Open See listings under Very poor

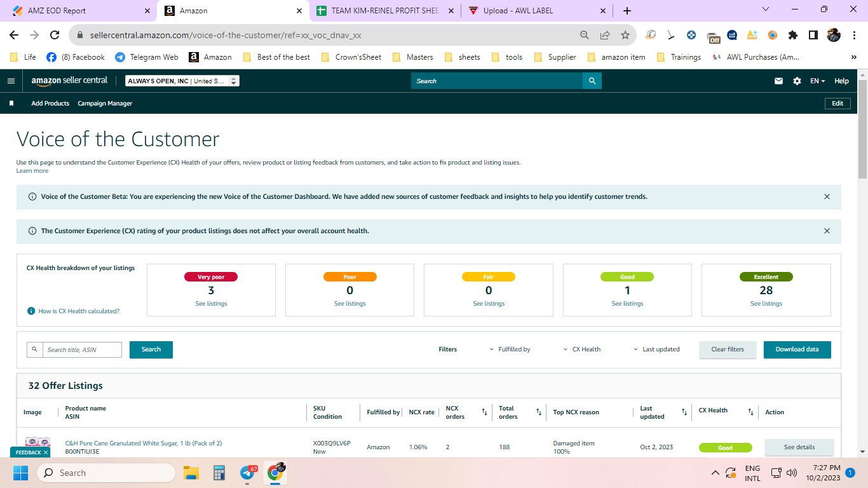(x=211, y=304)
